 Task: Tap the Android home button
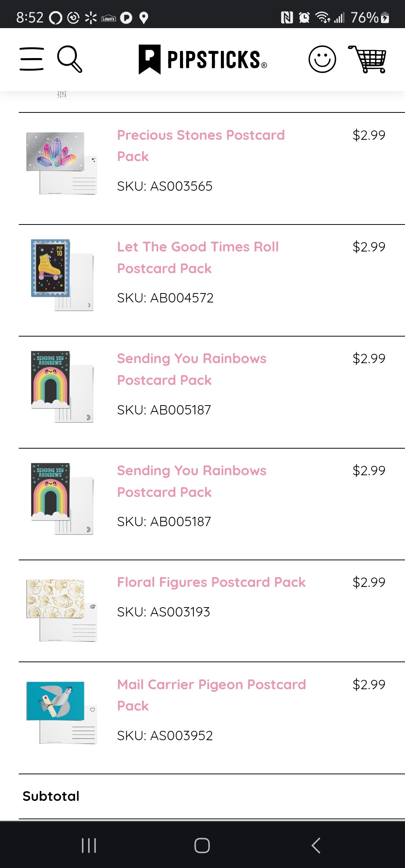tap(202, 846)
